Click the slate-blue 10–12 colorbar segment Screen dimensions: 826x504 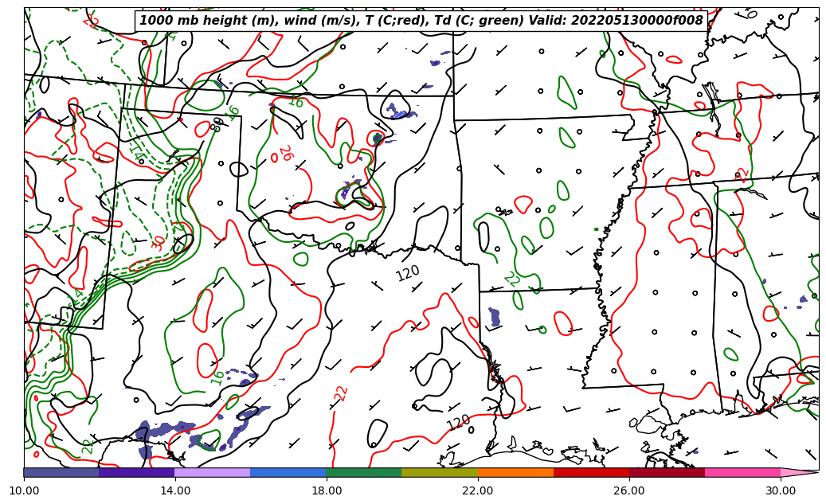tap(61, 472)
